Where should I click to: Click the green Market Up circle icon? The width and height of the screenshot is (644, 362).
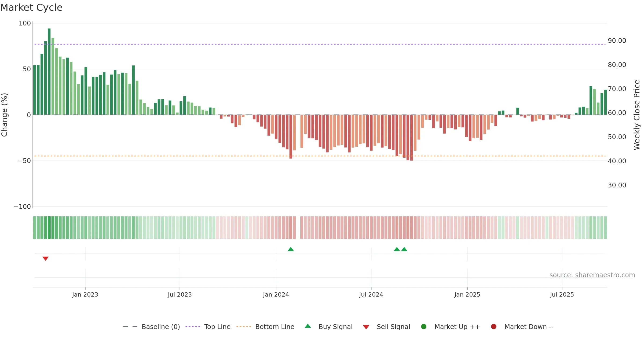click(x=424, y=327)
